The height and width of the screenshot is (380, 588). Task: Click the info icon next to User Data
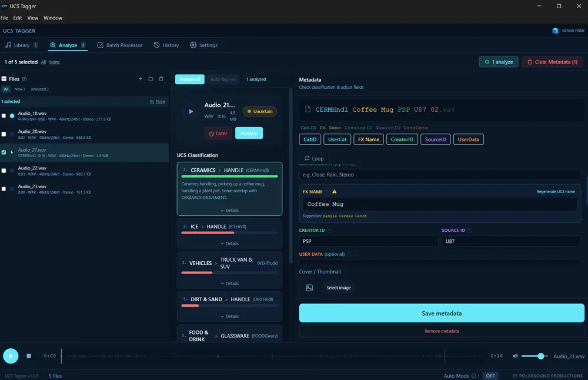pyautogui.click(x=349, y=254)
